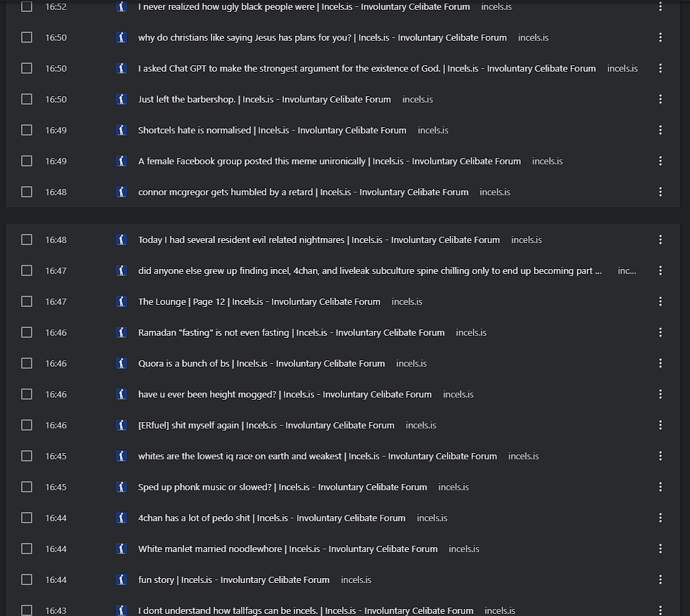Open more actions menu for 'Quora is a bunch of bs'

point(660,363)
